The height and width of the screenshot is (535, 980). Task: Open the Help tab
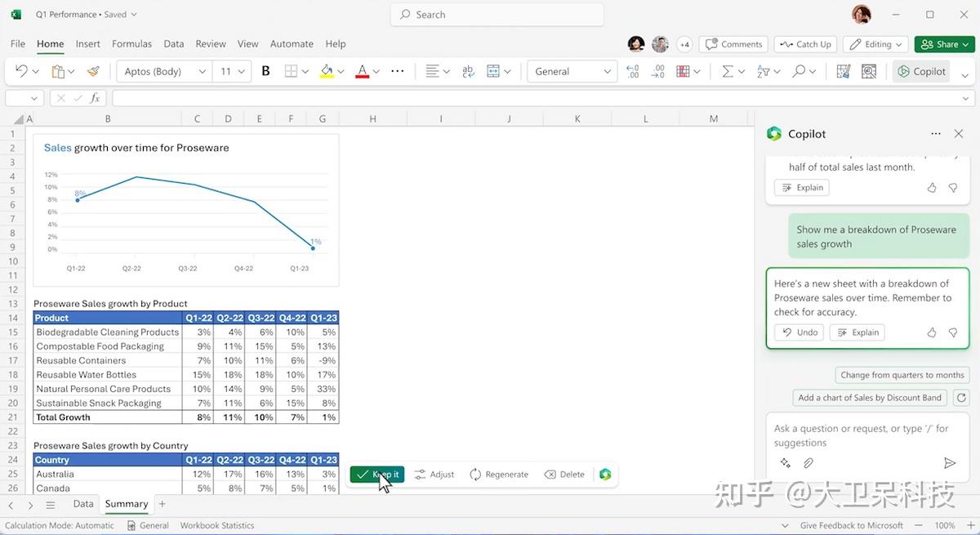[x=336, y=44]
